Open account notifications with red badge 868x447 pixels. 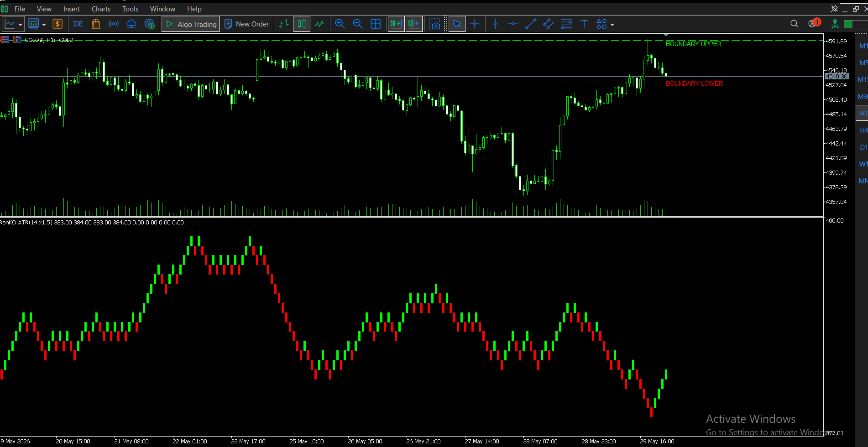pos(814,23)
